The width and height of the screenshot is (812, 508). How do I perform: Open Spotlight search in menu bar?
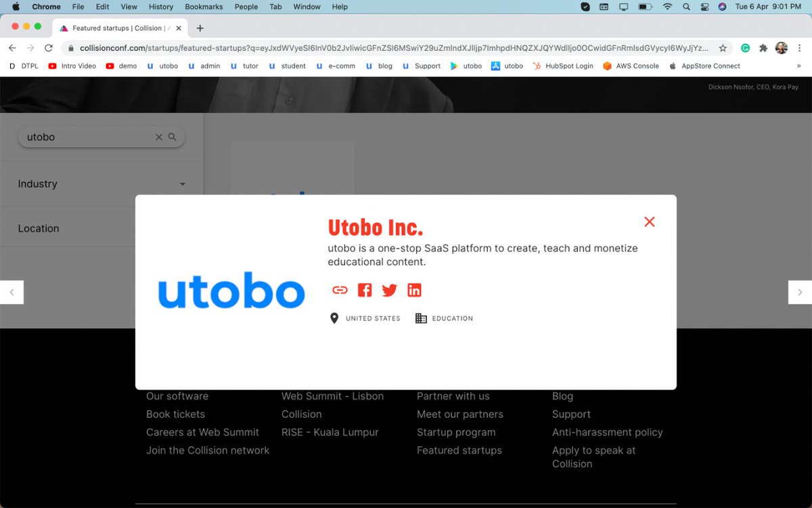coord(687,7)
